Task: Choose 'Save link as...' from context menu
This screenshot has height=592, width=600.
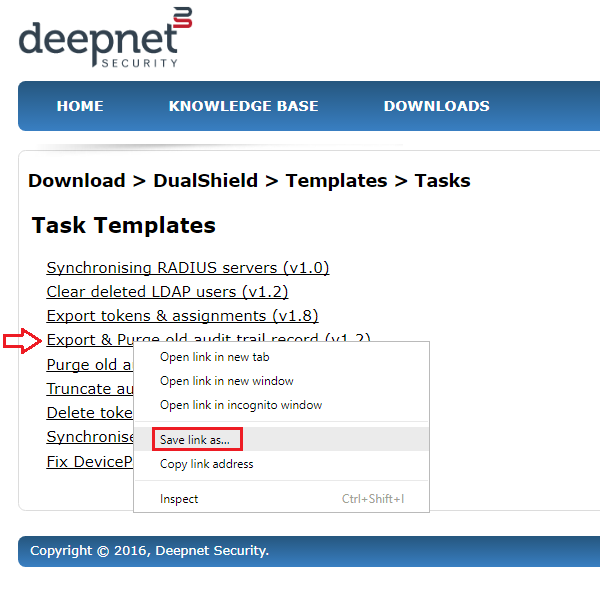Action: click(x=201, y=439)
